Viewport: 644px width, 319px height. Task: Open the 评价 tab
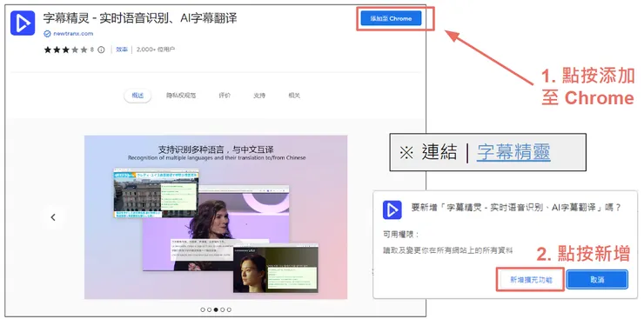[225, 96]
